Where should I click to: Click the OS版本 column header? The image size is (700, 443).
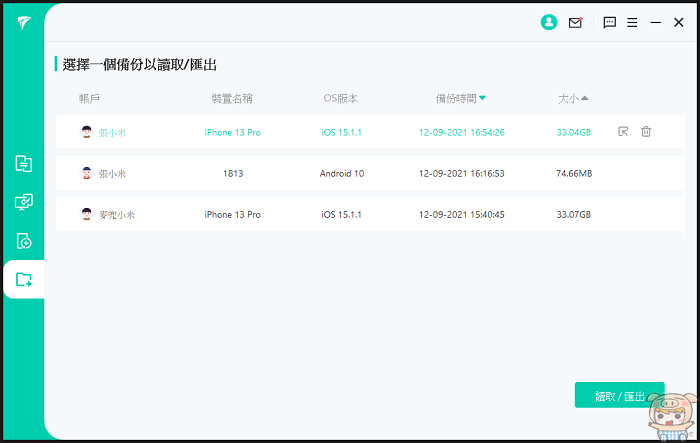[x=340, y=98]
